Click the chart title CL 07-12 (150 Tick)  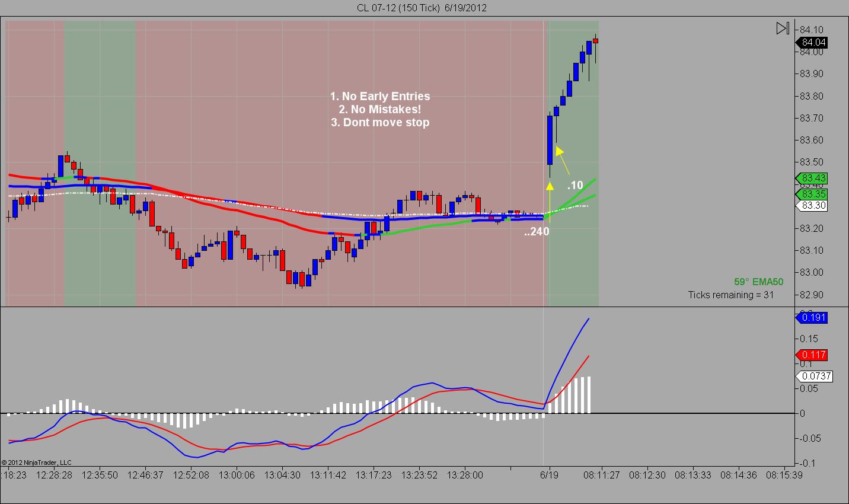(398, 8)
